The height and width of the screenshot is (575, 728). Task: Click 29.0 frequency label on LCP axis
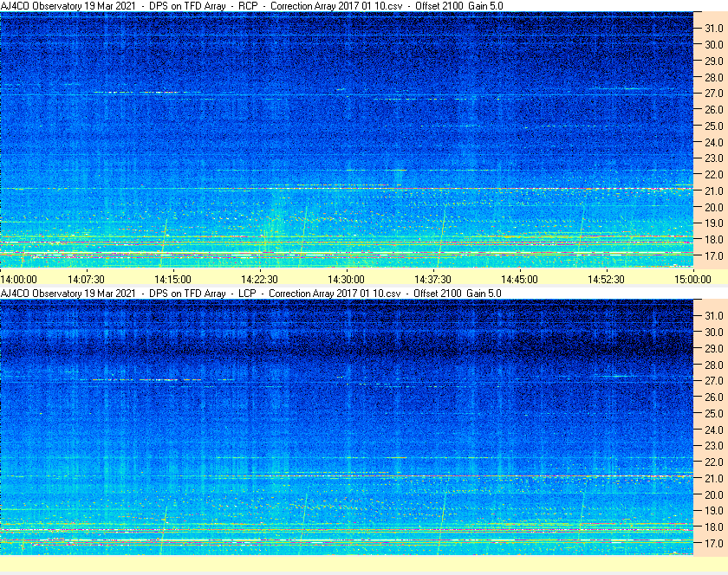713,348
